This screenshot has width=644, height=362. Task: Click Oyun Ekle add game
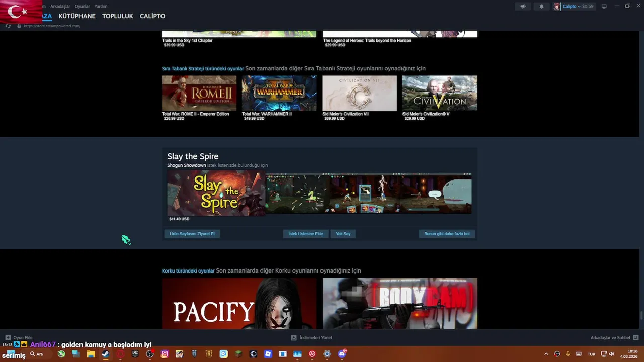click(19, 338)
